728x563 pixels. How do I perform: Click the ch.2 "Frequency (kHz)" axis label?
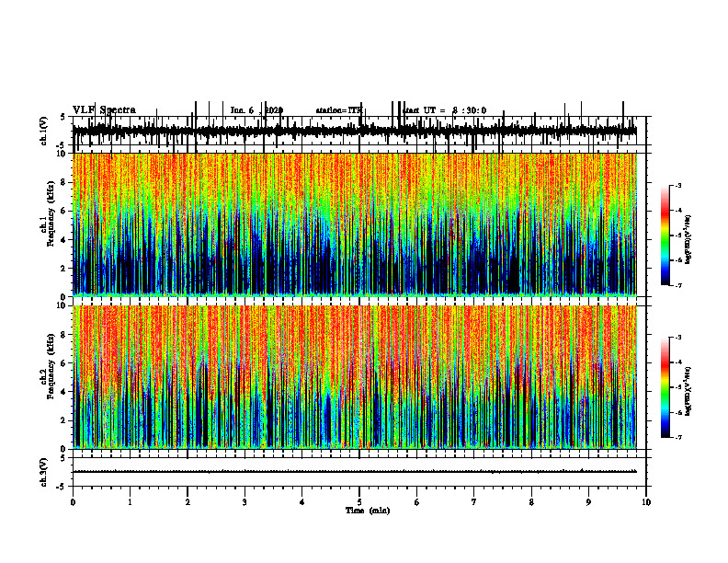51,366
